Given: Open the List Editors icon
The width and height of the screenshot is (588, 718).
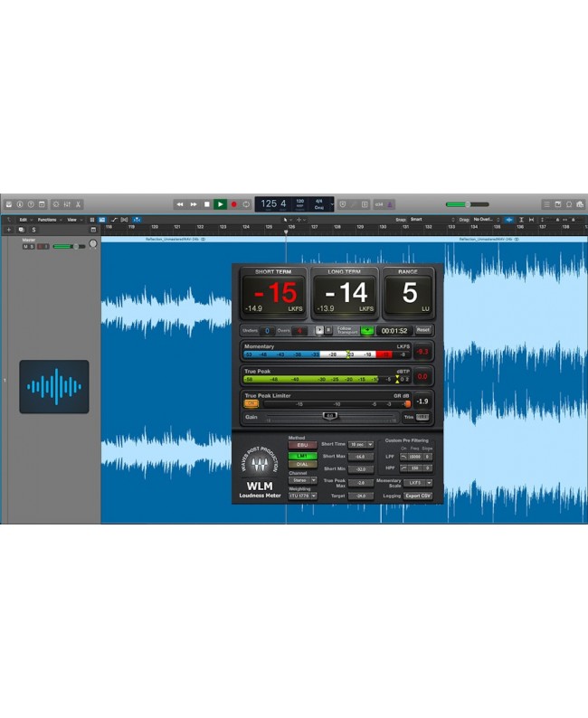Looking at the screenshot, I should tap(546, 204).
